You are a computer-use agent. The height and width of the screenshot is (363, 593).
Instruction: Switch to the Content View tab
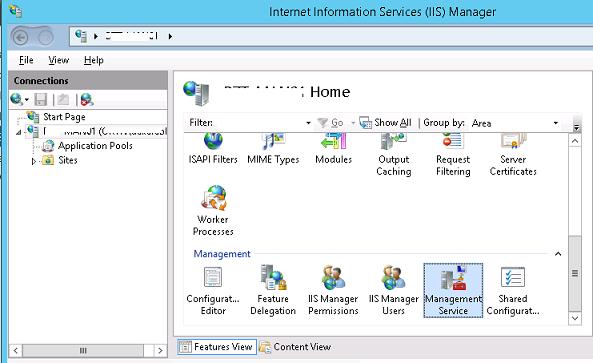pos(295,347)
